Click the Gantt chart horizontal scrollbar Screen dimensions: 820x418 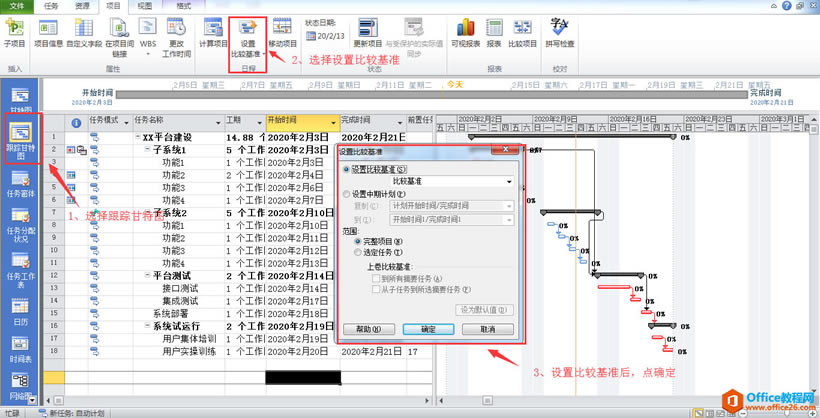(x=625, y=401)
